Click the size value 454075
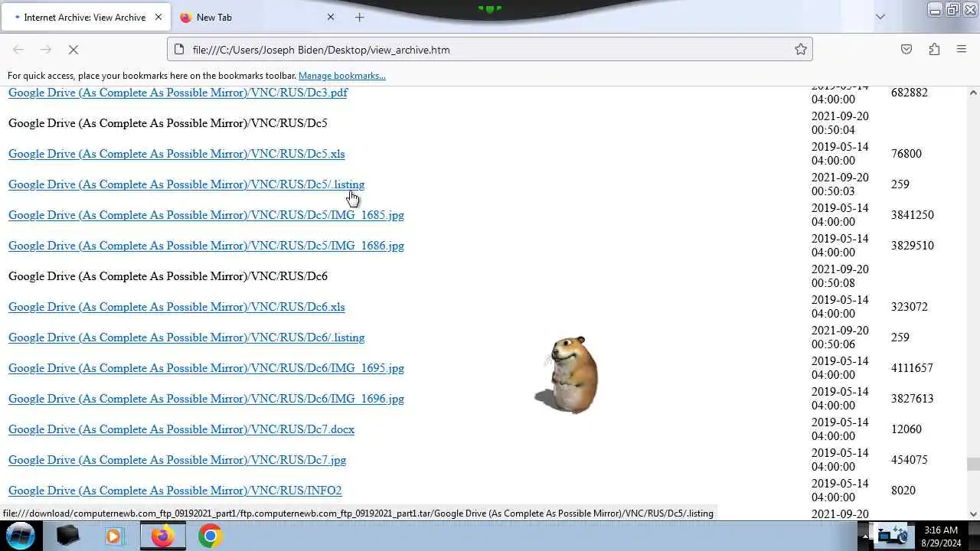Viewport: 980px width, 551px height. 910,460
